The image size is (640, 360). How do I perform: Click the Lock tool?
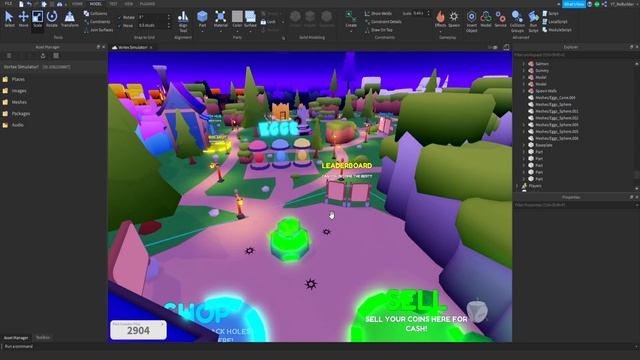(268, 22)
